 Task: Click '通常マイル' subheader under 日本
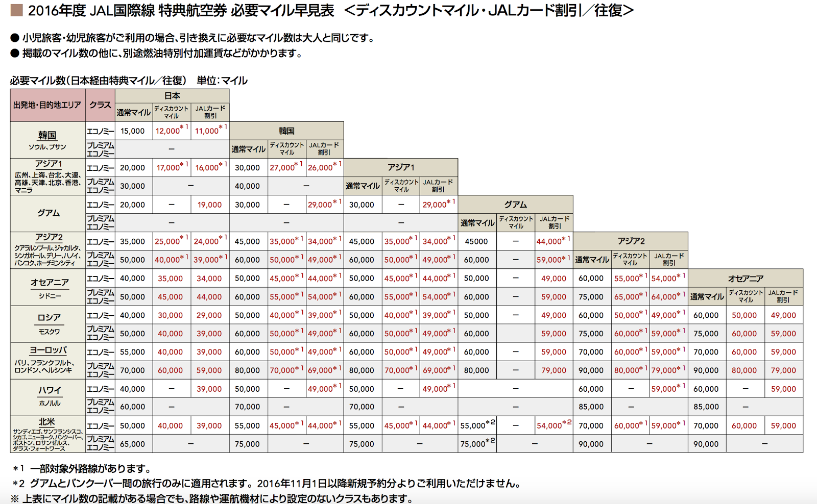tap(134, 112)
